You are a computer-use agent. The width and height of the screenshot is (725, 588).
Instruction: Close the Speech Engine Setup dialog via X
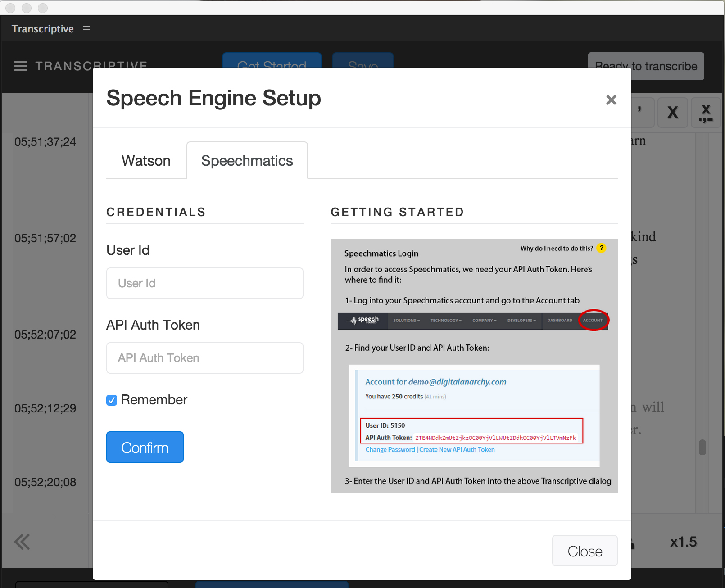(x=611, y=100)
